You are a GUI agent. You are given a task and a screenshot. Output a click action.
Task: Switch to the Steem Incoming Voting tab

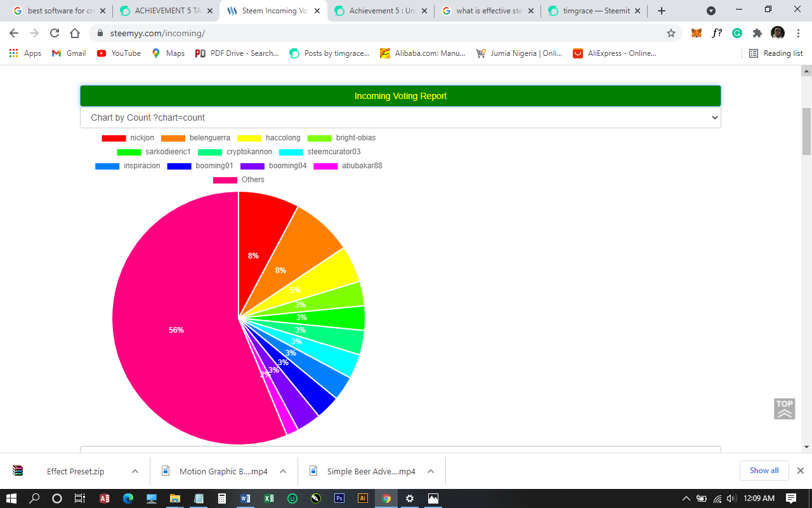click(x=266, y=10)
